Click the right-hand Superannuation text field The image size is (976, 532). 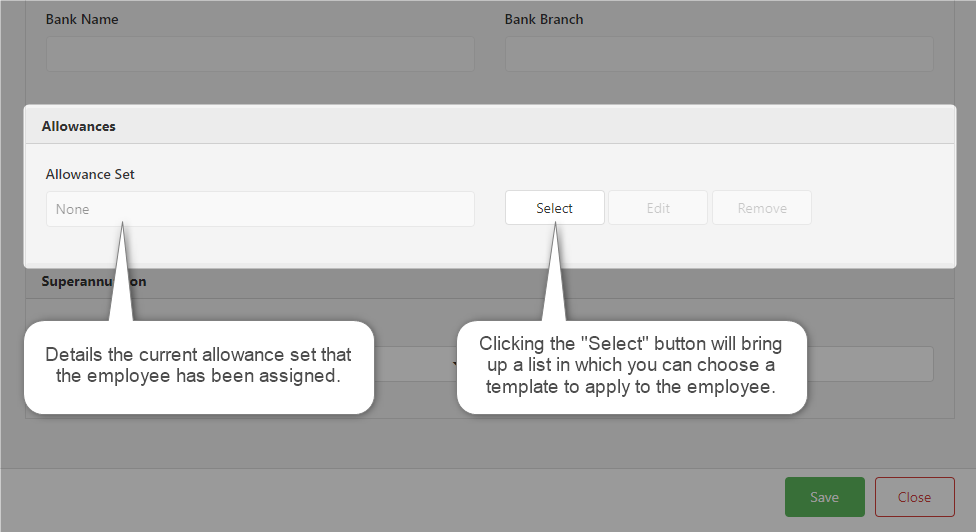[870, 364]
